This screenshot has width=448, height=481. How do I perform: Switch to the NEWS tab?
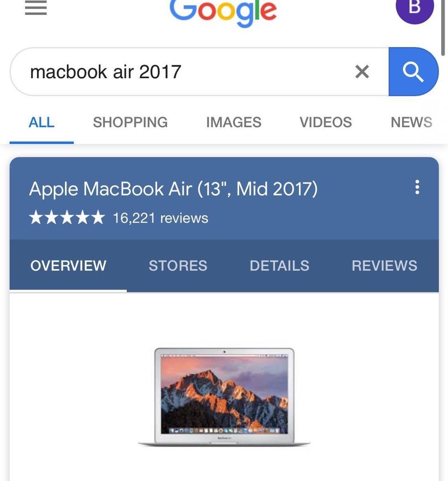coord(412,122)
